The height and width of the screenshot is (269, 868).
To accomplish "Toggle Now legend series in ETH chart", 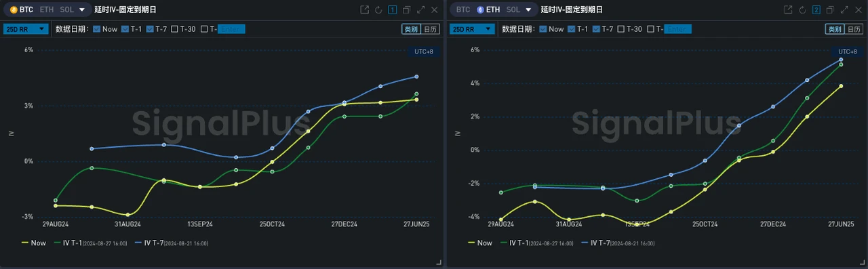I will click(481, 243).
